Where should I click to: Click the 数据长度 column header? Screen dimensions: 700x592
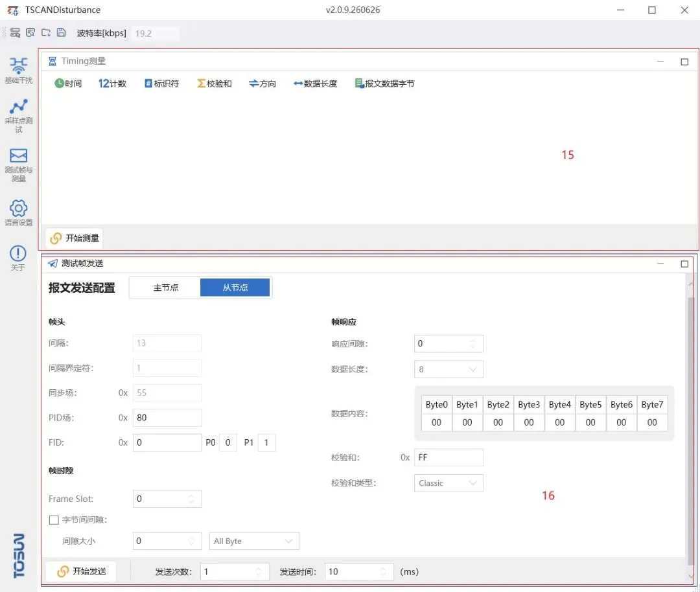[x=315, y=84]
